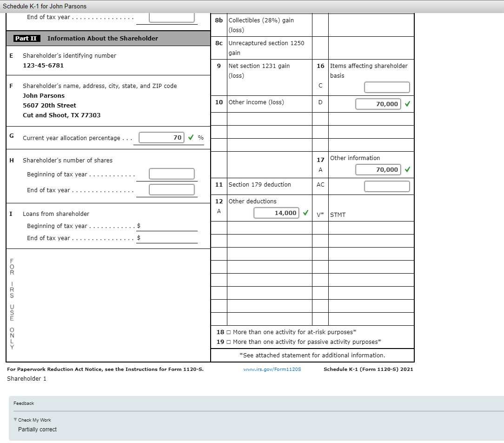Click the End of tax year shares input
The image size is (504, 443).
172,189
